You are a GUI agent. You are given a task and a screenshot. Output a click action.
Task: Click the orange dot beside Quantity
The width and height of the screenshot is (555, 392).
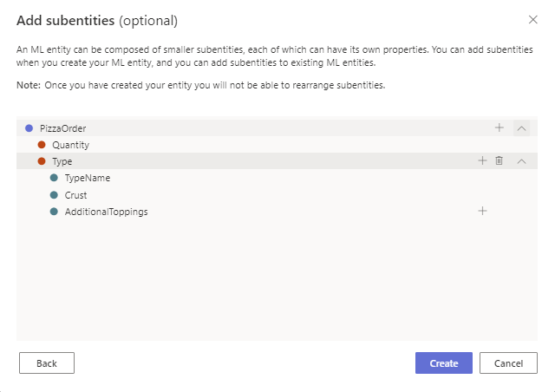(x=41, y=145)
